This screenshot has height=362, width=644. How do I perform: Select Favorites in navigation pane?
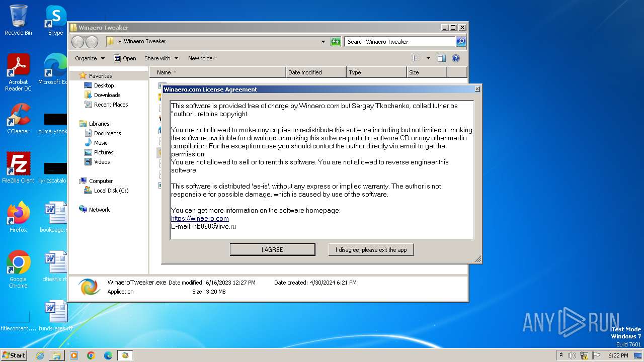(100, 76)
